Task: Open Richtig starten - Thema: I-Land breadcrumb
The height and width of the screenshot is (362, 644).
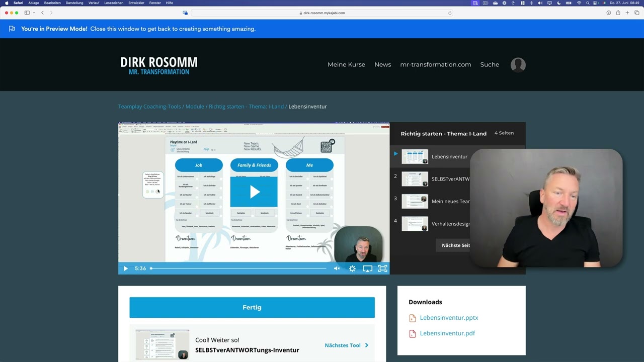Action: coord(246,107)
